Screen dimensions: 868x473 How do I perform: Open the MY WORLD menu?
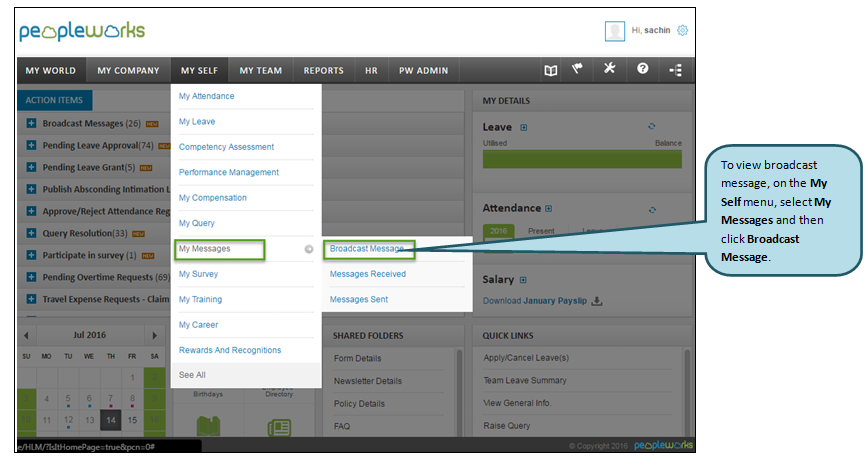pos(51,70)
